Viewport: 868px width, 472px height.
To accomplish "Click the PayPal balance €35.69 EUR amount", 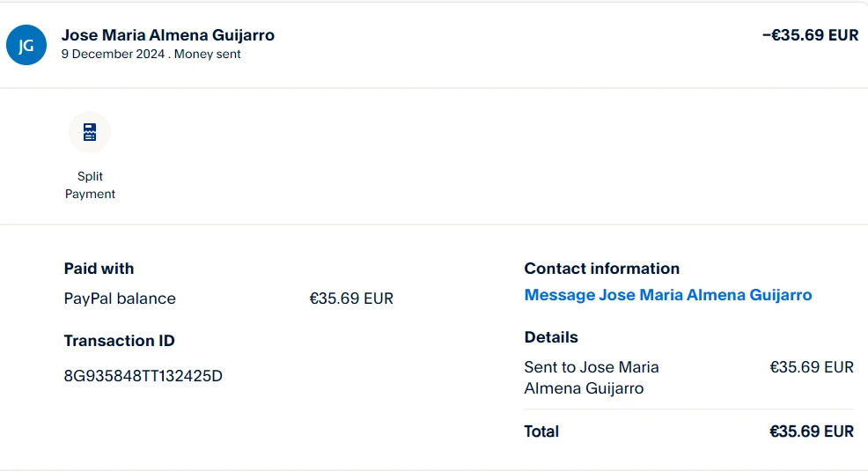I will click(x=350, y=299).
